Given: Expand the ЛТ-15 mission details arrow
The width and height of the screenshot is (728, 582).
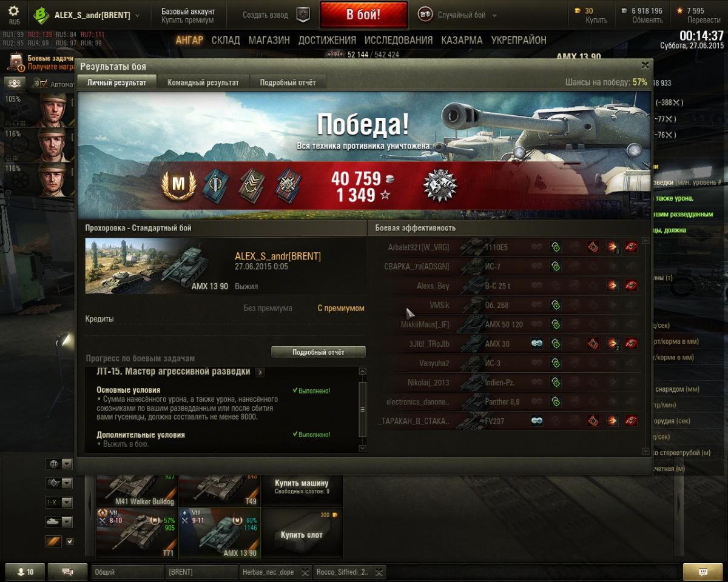Looking at the screenshot, I should (260, 372).
